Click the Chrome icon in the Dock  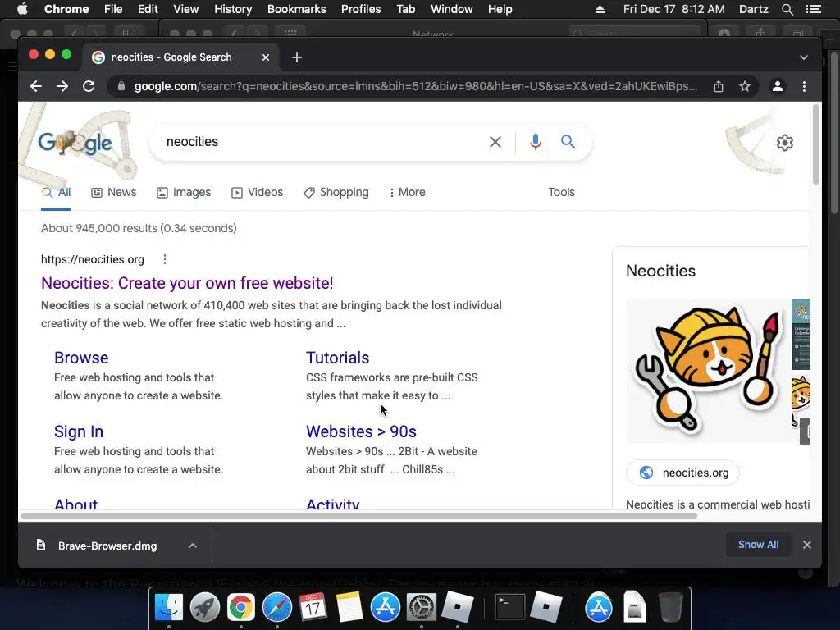[241, 607]
